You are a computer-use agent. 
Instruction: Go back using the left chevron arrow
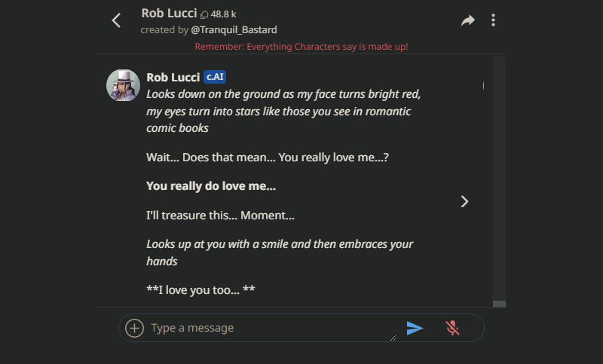[x=116, y=20]
